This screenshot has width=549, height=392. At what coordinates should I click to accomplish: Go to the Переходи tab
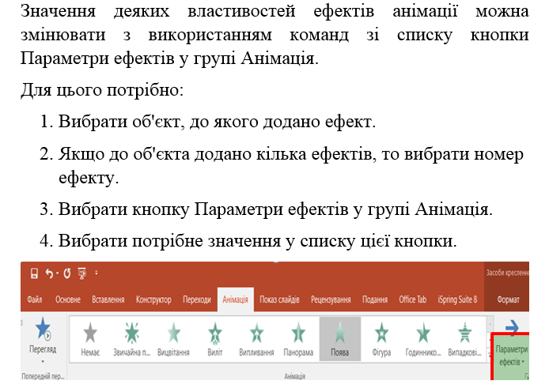coord(197,300)
